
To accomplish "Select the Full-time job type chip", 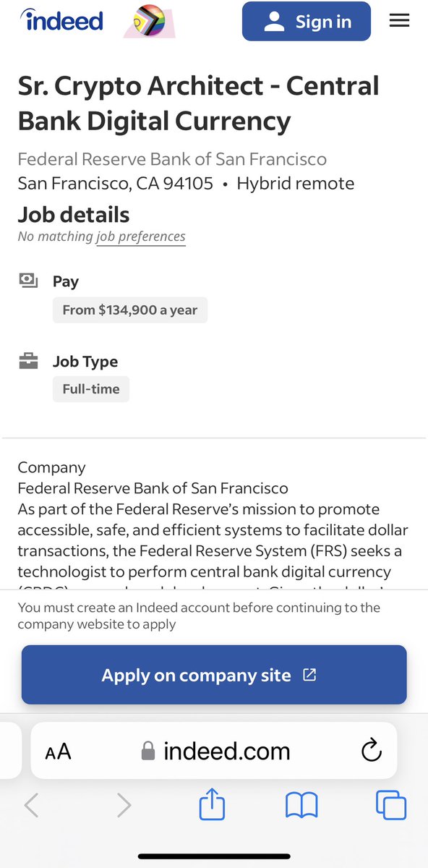I will click(x=91, y=389).
